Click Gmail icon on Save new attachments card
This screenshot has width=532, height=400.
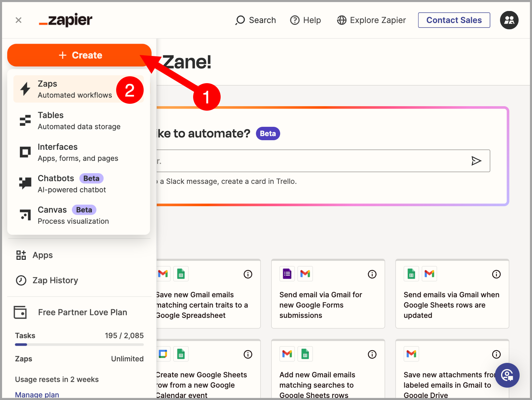coord(411,354)
